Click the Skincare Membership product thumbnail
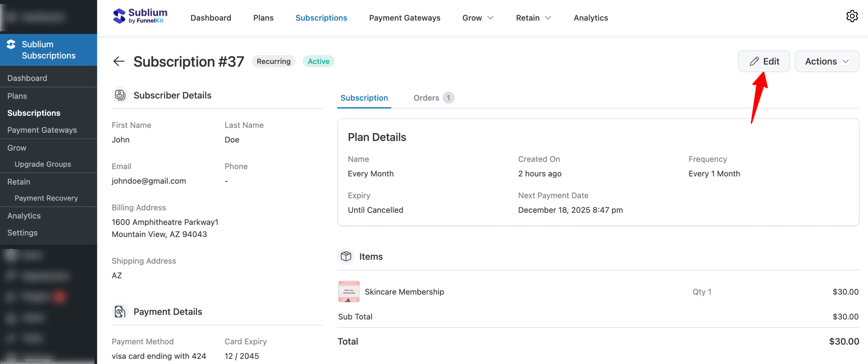The width and height of the screenshot is (868, 364). tap(349, 291)
